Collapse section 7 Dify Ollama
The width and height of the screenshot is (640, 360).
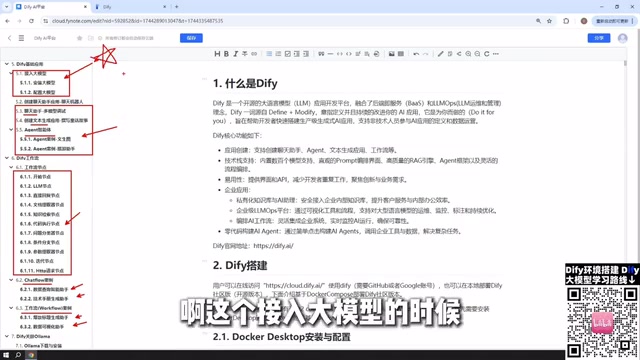[7, 336]
